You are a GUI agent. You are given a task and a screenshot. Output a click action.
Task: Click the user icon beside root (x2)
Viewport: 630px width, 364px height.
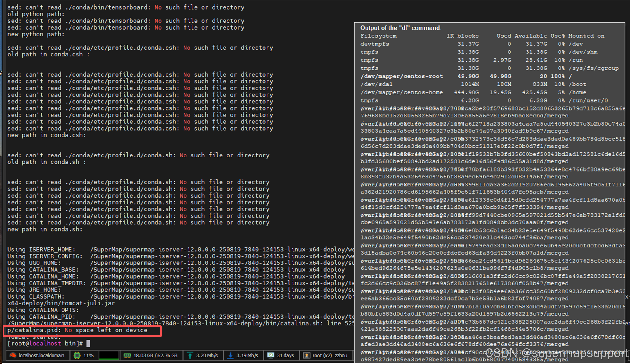click(x=306, y=355)
